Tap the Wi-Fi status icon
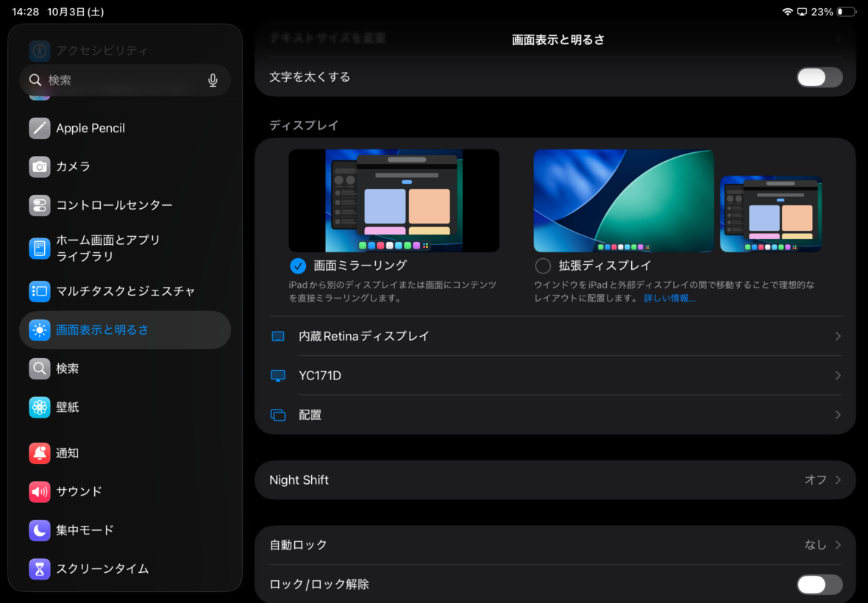This screenshot has width=868, height=603. (787, 12)
